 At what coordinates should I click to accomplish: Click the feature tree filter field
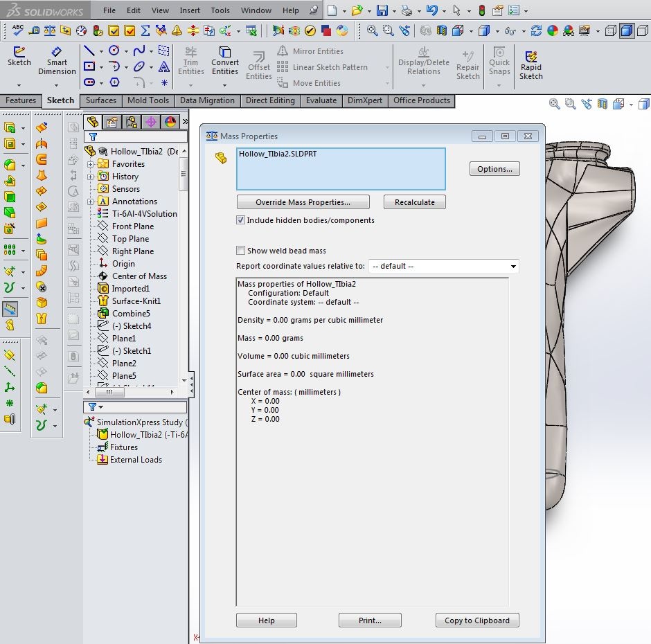[x=136, y=136]
